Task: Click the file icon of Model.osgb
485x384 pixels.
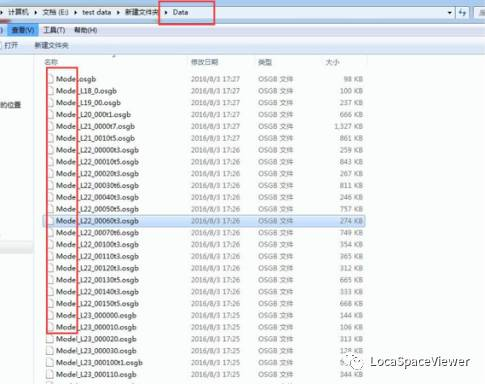Action: (50, 79)
